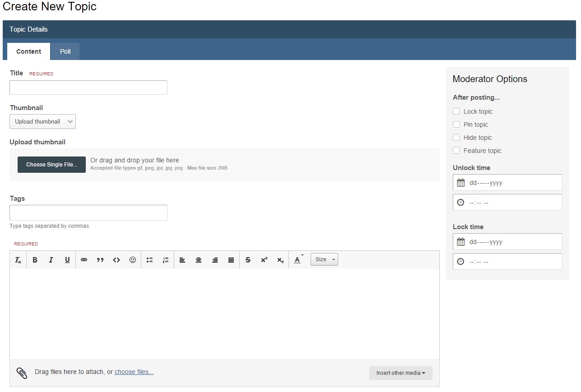Switch to the Poll tab
The image size is (581, 392).
point(65,51)
